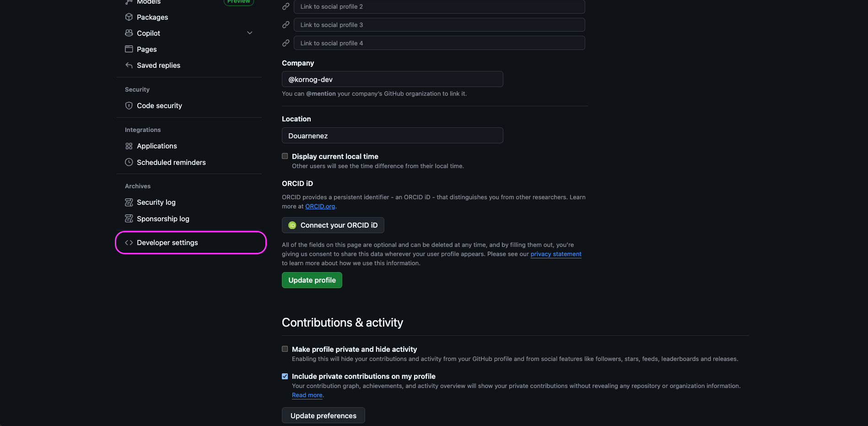The height and width of the screenshot is (426, 868).
Task: Enable Display current local time
Action: 285,156
